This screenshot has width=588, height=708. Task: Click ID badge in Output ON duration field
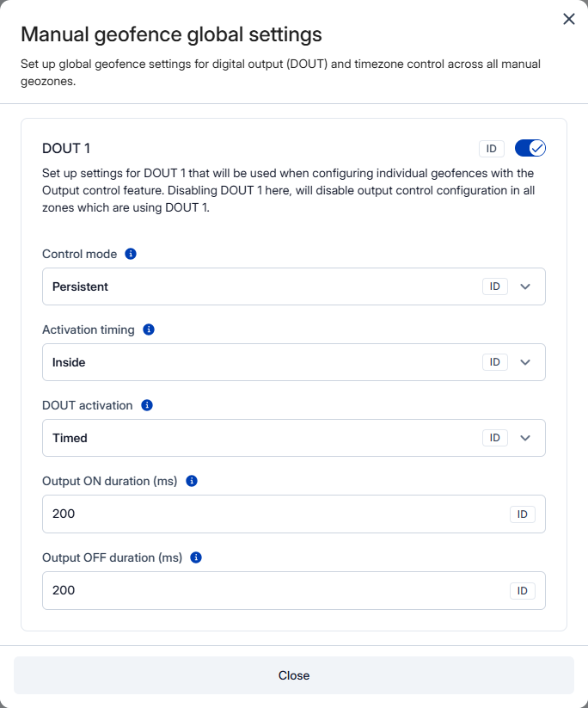(x=522, y=514)
